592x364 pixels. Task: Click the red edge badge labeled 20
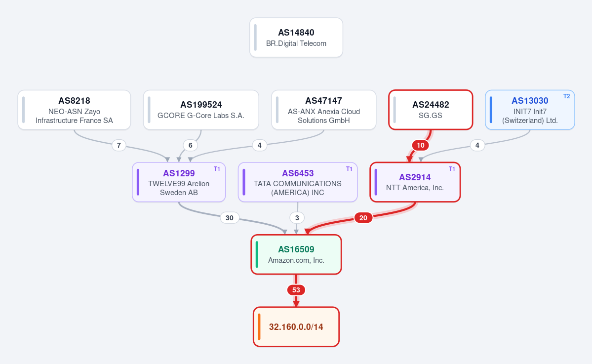(x=363, y=218)
